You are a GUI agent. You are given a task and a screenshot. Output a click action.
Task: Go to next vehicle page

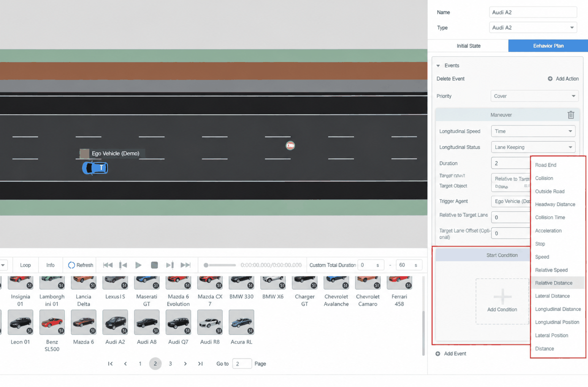point(185,364)
